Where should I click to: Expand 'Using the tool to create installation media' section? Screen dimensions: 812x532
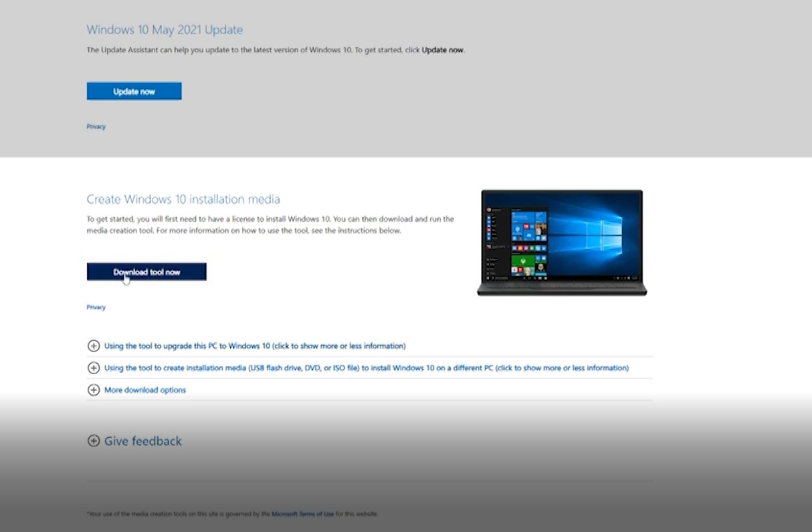click(x=367, y=368)
